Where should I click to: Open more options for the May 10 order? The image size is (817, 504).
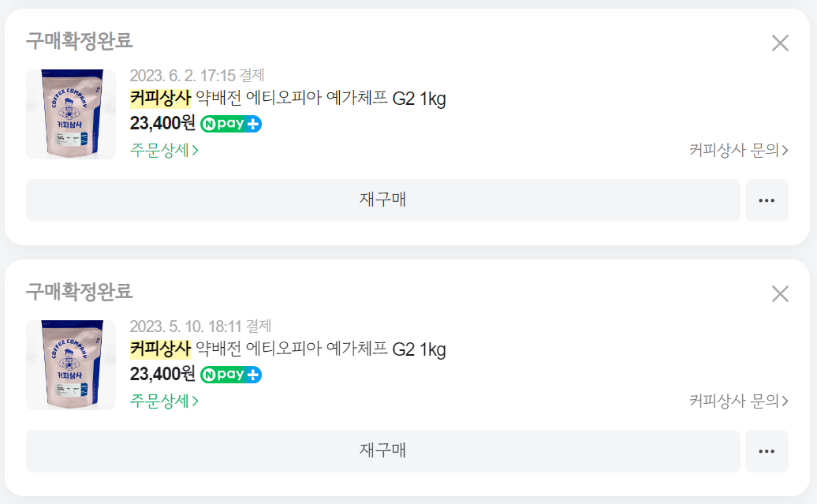[x=767, y=451]
